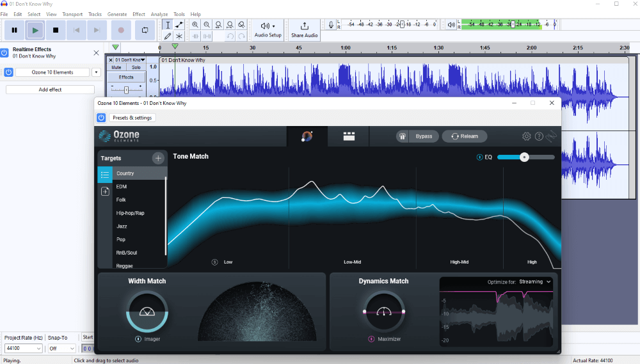The width and height of the screenshot is (640, 364).
Task: Fit selection to width zoom icon
Action: pos(218,25)
